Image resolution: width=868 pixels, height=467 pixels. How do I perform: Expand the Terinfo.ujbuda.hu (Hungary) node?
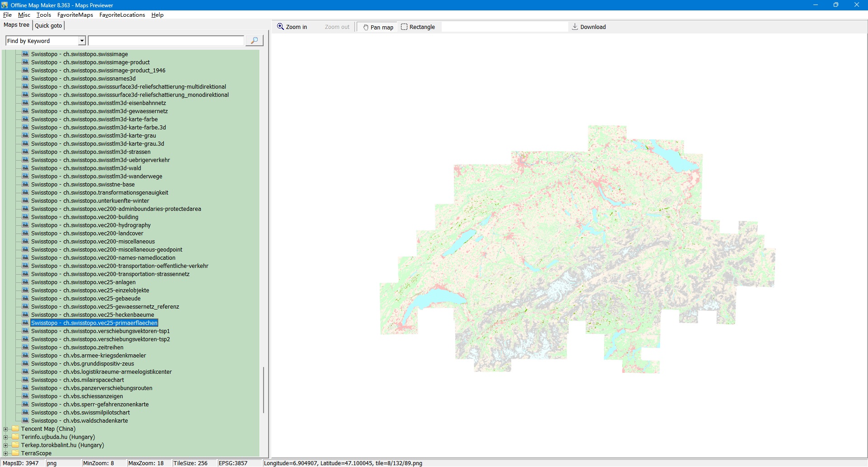pyautogui.click(x=5, y=437)
